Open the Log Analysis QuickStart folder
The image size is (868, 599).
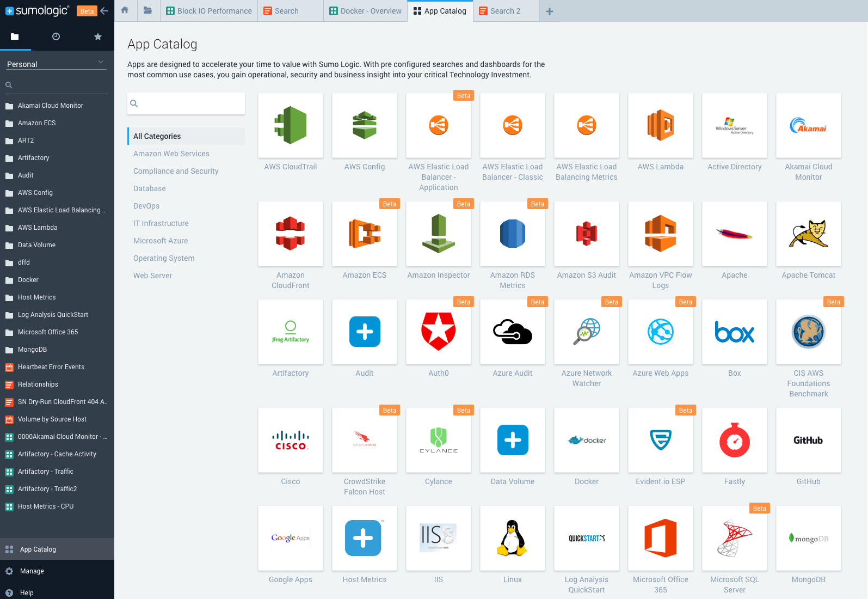click(57, 315)
